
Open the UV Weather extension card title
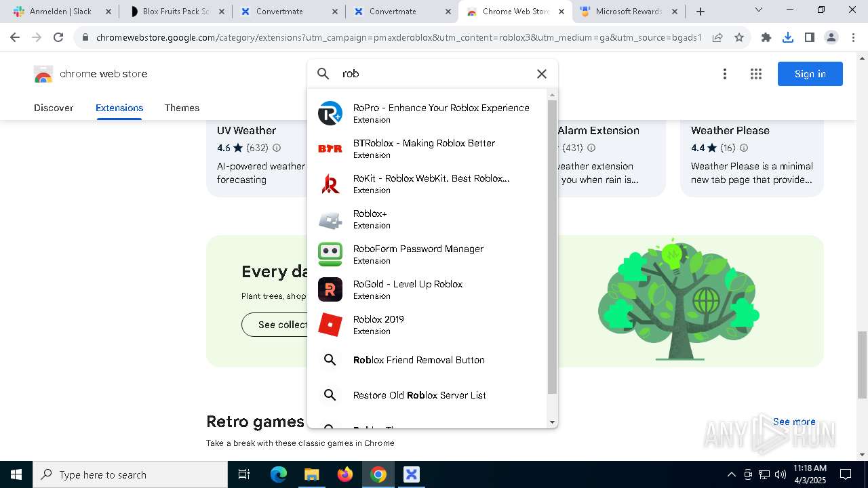tap(246, 130)
